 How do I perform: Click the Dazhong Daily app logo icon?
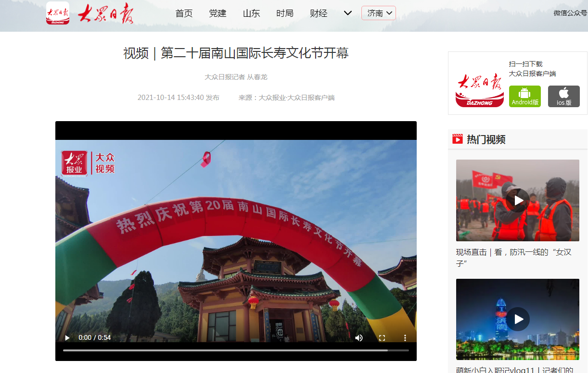pos(58,13)
